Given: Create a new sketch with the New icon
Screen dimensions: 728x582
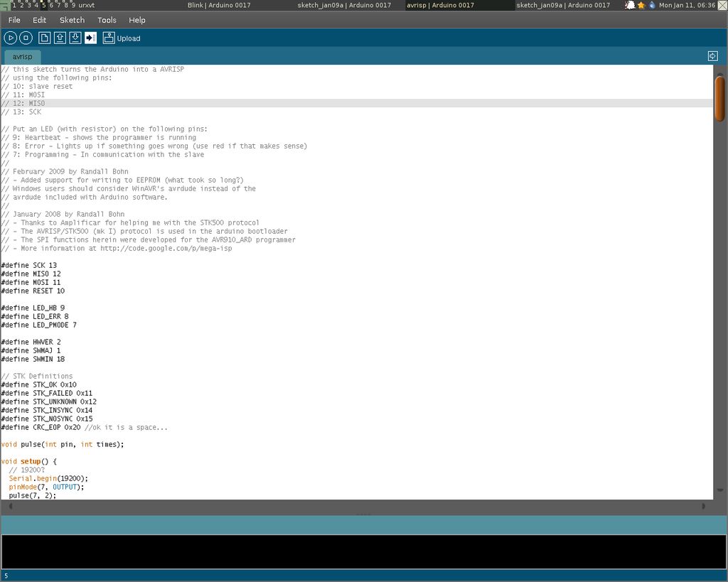Looking at the screenshot, I should click(x=45, y=38).
